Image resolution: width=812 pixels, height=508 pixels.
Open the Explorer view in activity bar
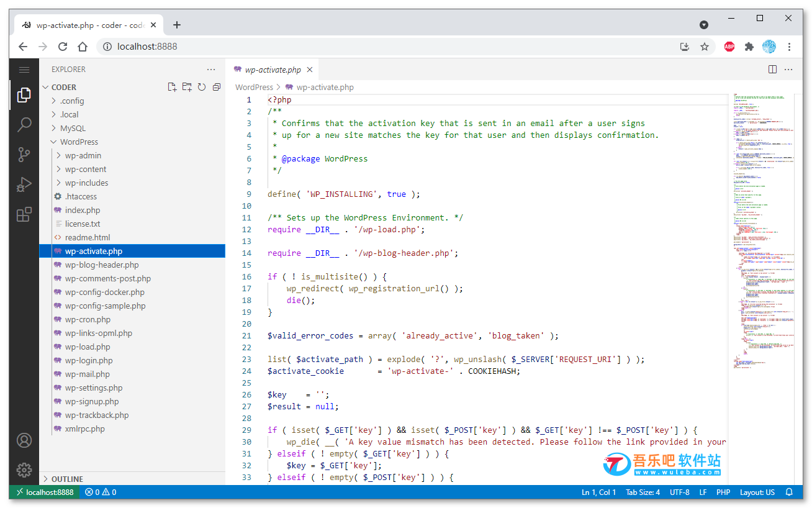pos(24,95)
